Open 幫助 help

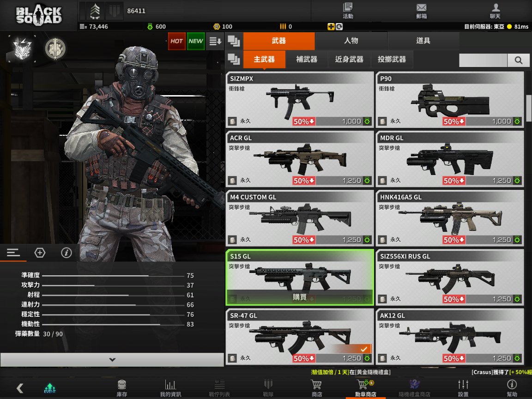point(512,388)
